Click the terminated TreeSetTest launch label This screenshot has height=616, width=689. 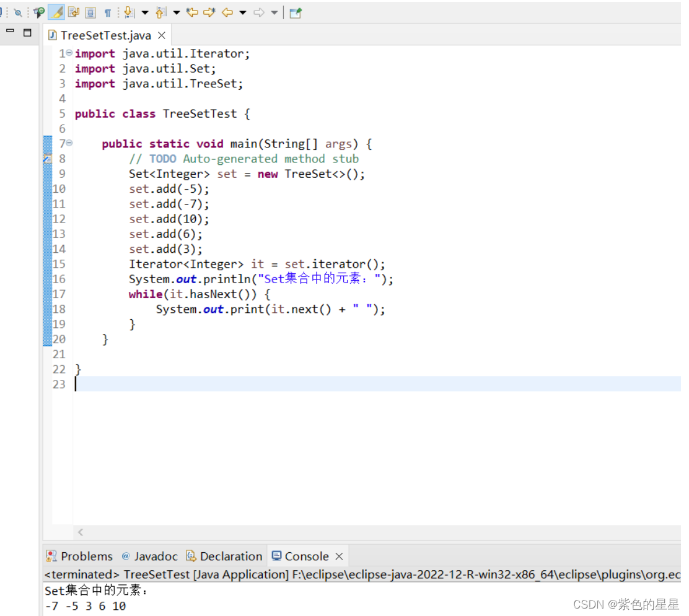(362, 574)
